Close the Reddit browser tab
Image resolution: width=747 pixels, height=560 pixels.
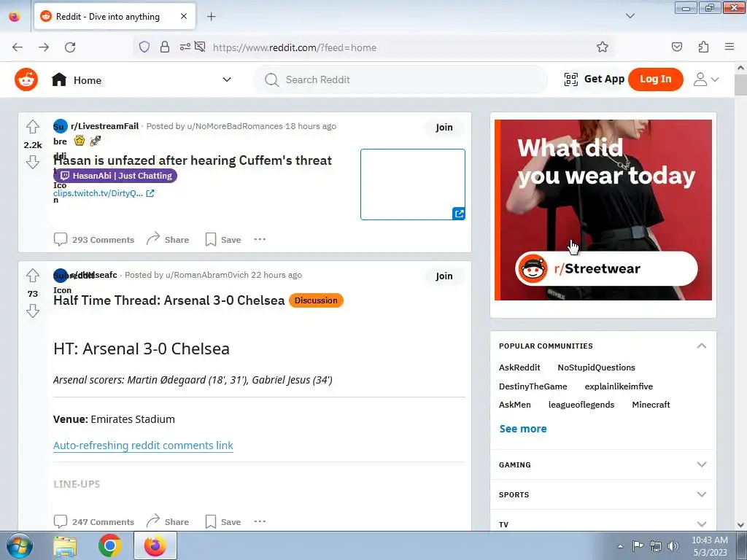pyautogui.click(x=184, y=16)
